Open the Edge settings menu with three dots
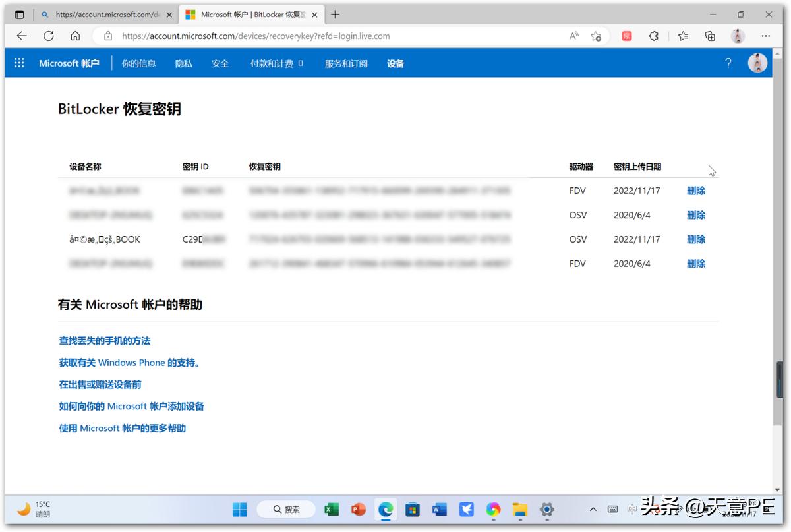791x532 pixels. click(766, 36)
